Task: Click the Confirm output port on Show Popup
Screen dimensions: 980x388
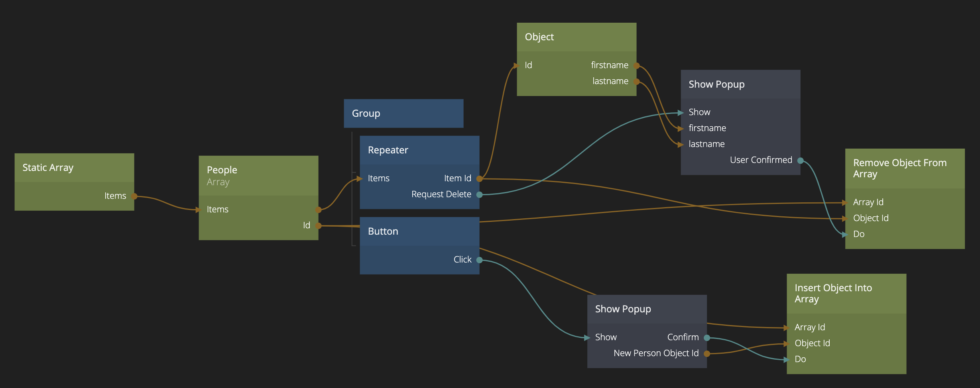Action: [x=706, y=338]
